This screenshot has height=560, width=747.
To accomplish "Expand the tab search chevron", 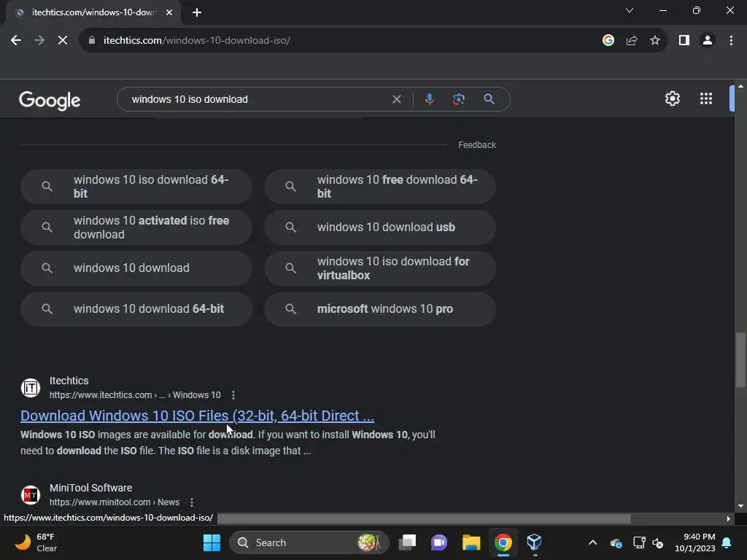I will 630,10.
